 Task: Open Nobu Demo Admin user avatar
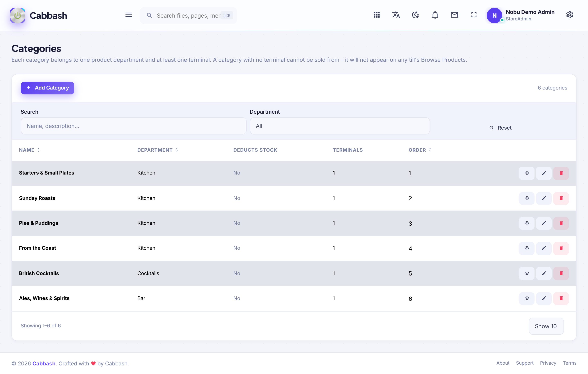[x=494, y=15]
